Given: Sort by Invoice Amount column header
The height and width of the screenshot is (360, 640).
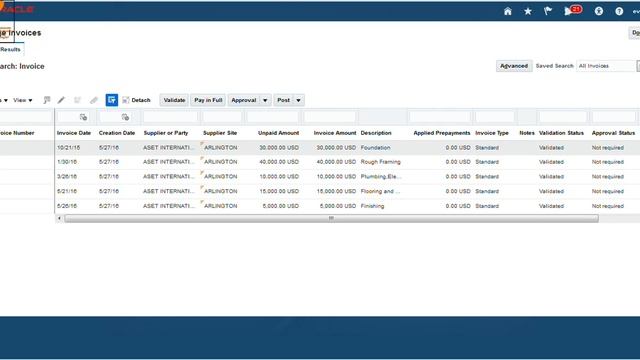Looking at the screenshot, I should pyautogui.click(x=335, y=133).
